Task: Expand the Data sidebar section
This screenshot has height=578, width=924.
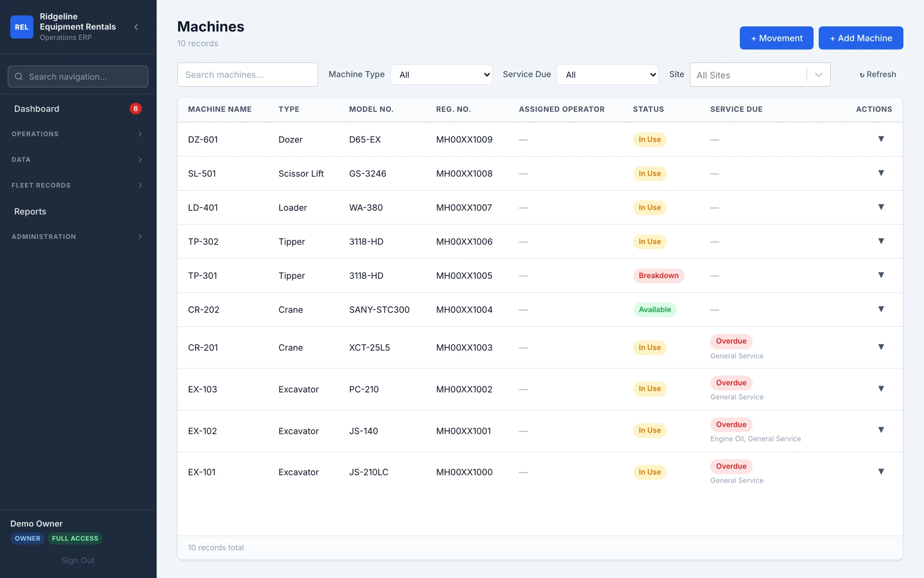Action: click(x=78, y=160)
